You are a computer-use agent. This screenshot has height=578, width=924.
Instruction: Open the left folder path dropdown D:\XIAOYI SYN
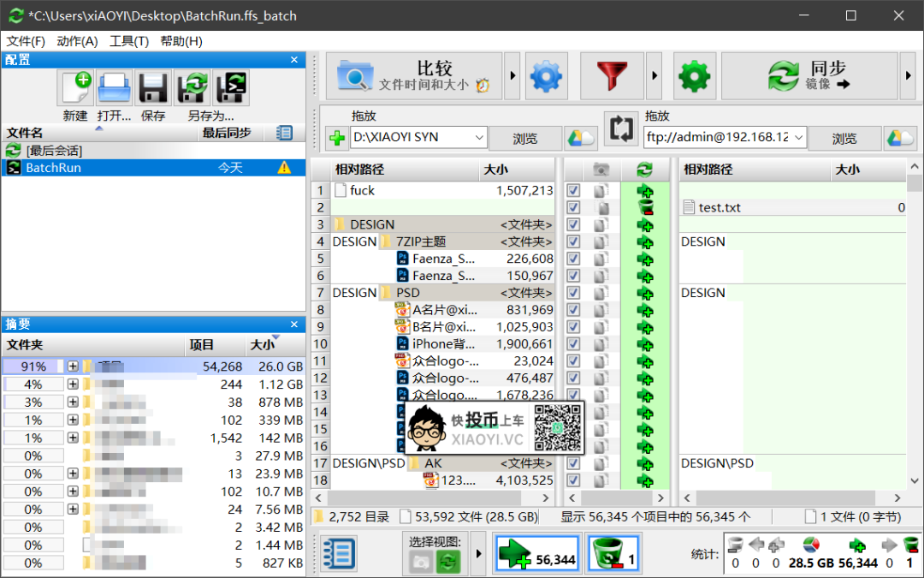pyautogui.click(x=478, y=137)
